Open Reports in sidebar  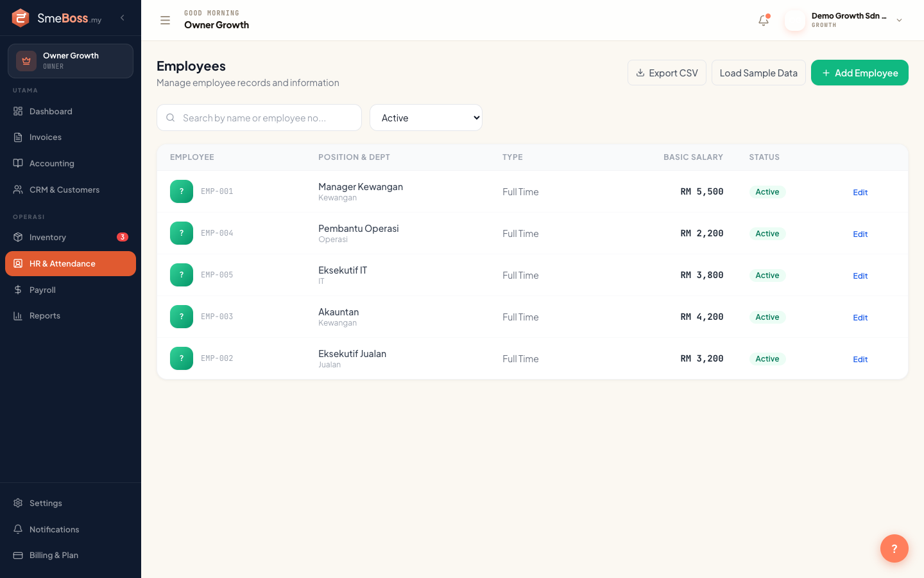click(71, 315)
